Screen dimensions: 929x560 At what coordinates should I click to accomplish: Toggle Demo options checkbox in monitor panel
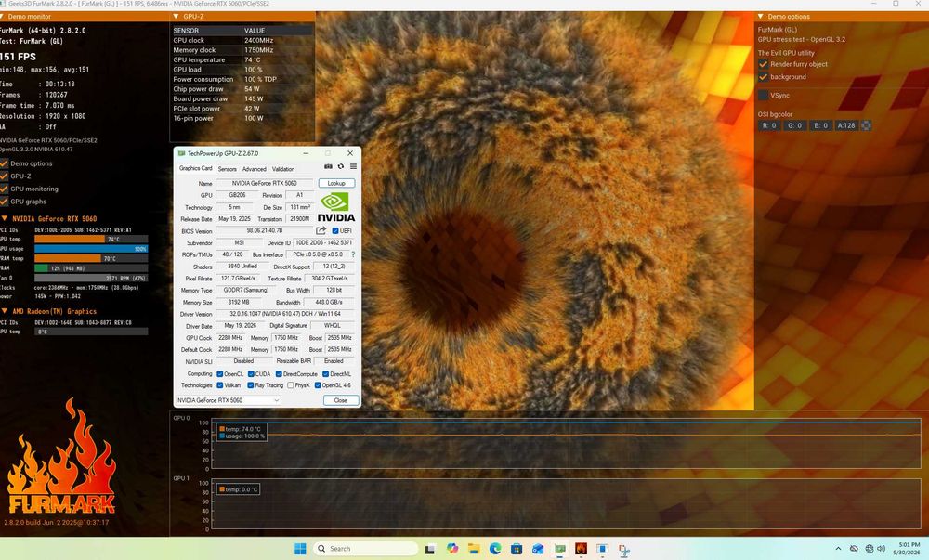pyautogui.click(x=4, y=163)
